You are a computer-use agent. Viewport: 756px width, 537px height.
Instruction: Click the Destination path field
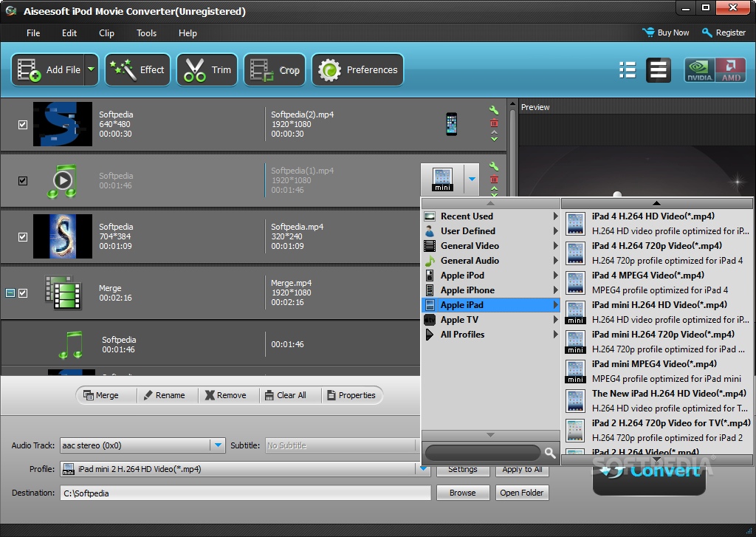pos(245,493)
